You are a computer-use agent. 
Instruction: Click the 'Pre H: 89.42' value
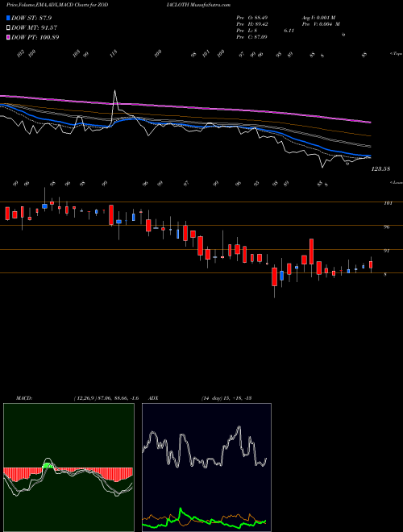252,24
